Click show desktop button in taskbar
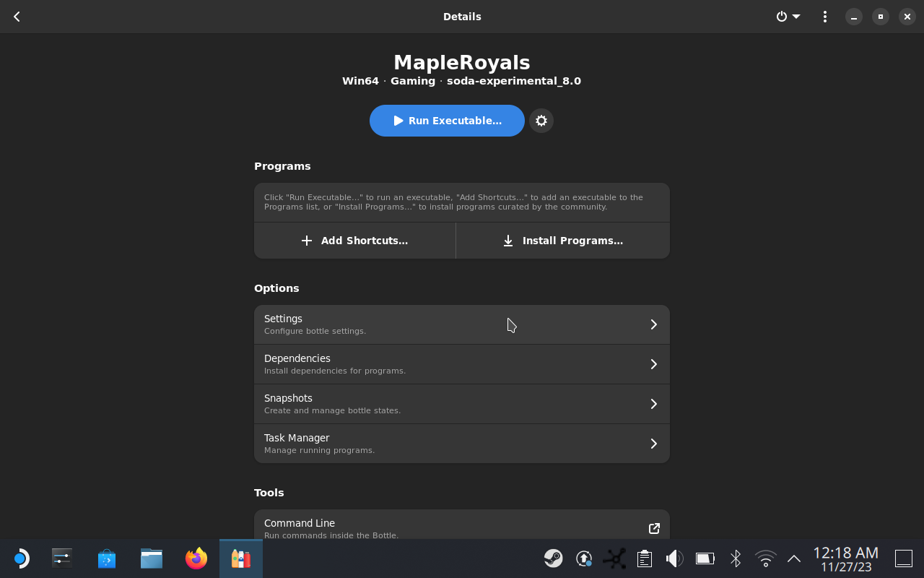Image resolution: width=924 pixels, height=578 pixels. click(904, 558)
